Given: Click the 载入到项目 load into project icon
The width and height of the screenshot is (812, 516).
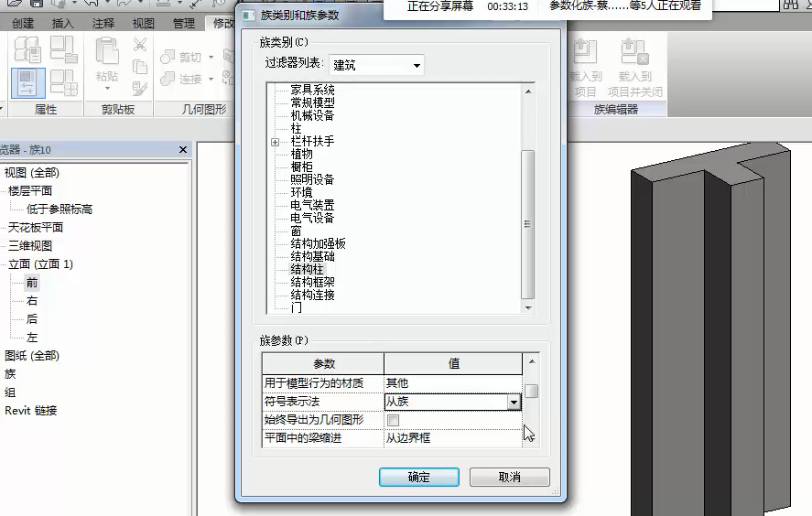Looking at the screenshot, I should 586,68.
